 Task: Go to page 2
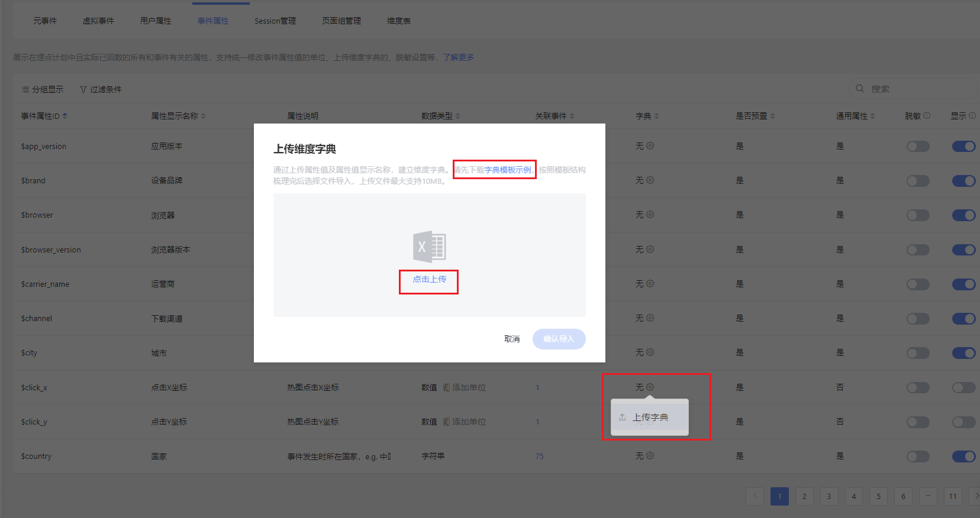coord(804,496)
